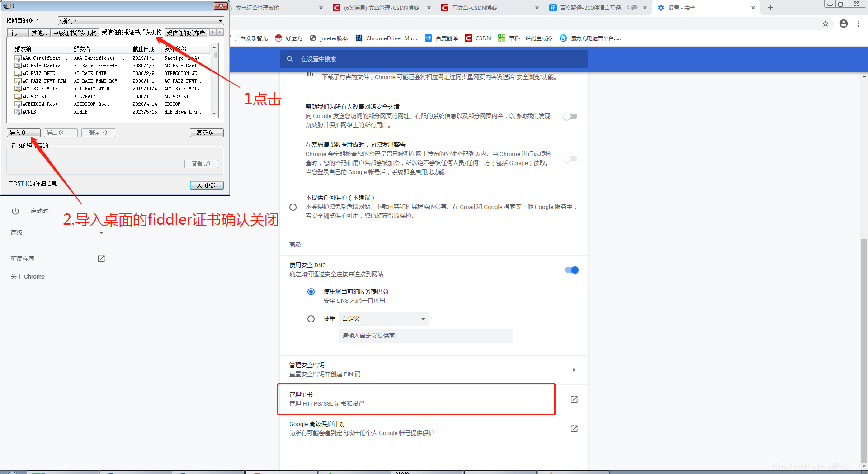The width and height of the screenshot is (868, 474).
Task: Click the external link icon beside 管理证书
Action: [x=574, y=399]
